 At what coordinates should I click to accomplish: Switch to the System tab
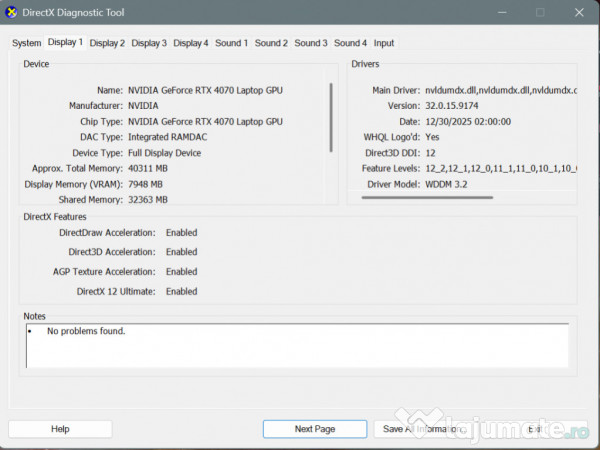coord(27,43)
